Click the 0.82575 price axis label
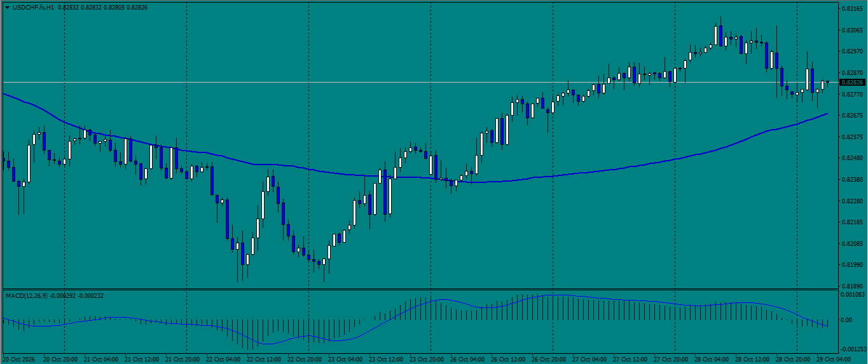Viewport: 868px width, 364px height. tap(852, 137)
